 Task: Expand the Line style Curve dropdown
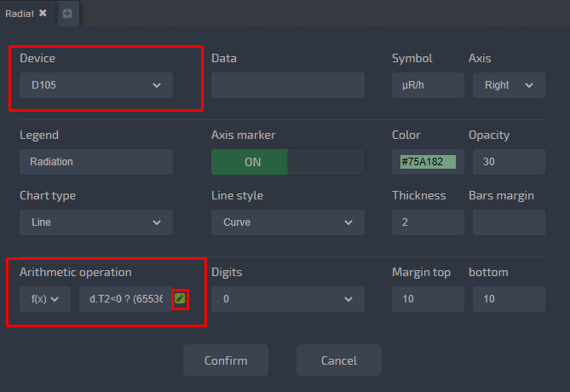click(287, 222)
